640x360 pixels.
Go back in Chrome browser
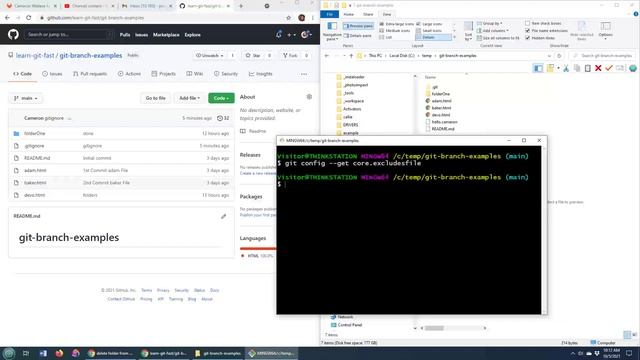7,18
